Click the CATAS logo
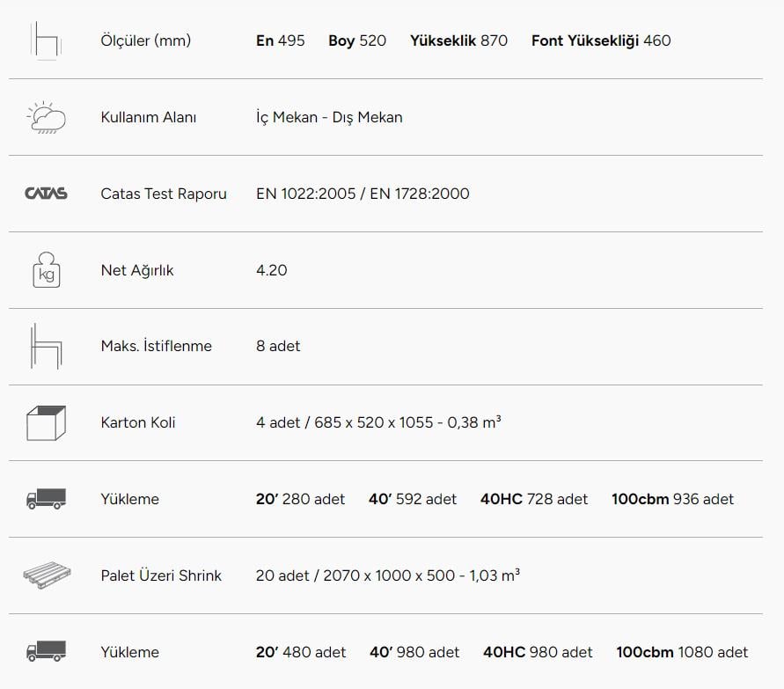Image resolution: width=784 pixels, height=689 pixels. (46, 193)
